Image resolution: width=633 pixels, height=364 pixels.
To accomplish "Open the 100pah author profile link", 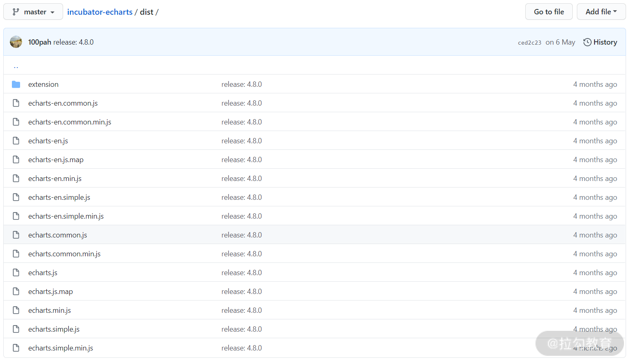I will [x=40, y=42].
